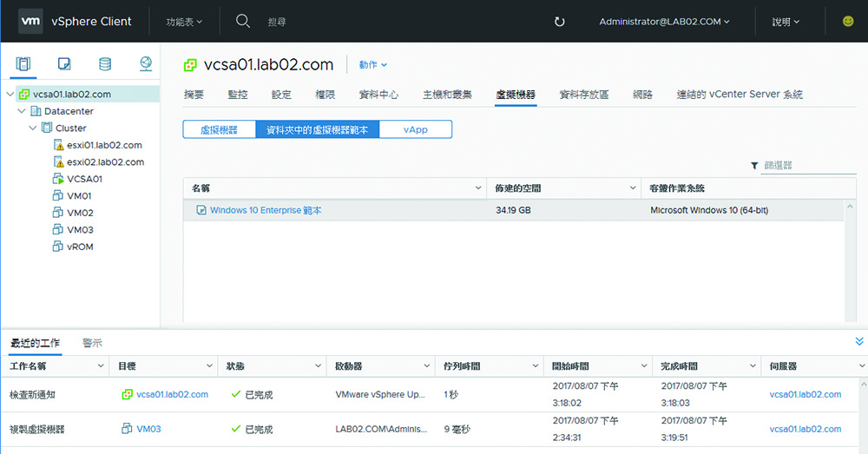
Task: Switch to the 最近的工作 tab
Action: click(35, 343)
